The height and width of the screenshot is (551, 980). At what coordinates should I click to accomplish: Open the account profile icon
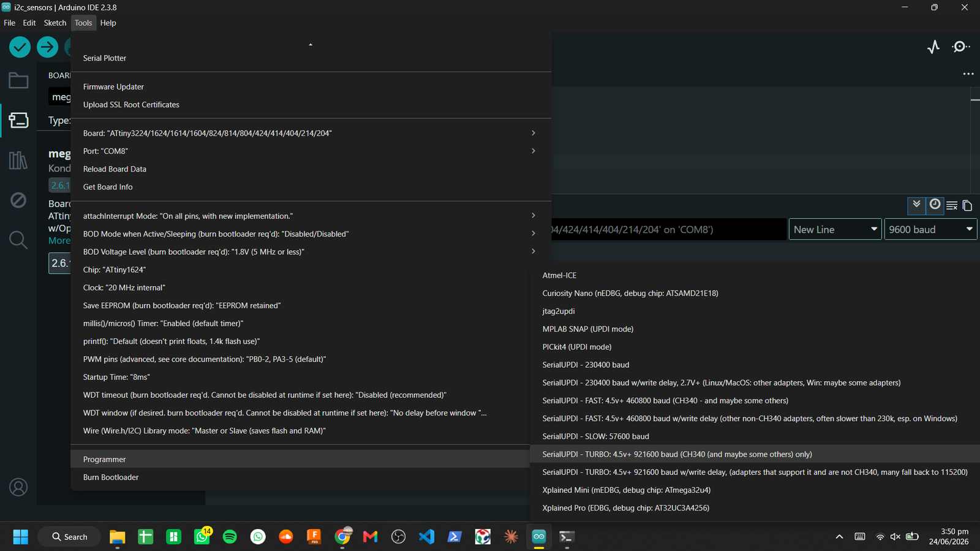click(18, 487)
